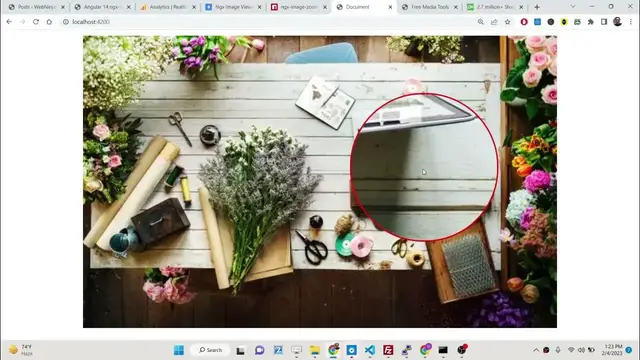The image size is (640, 360).
Task: Open the browser zoom magnifier icon
Action: pos(481,22)
